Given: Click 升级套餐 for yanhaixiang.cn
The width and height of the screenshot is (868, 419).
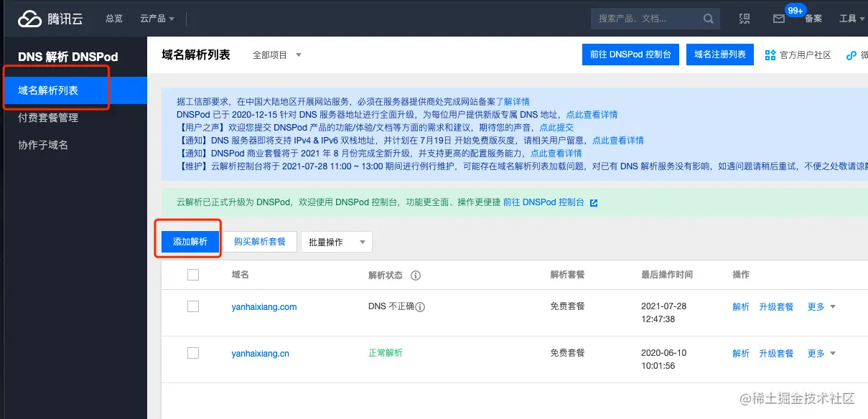Looking at the screenshot, I should (x=776, y=353).
